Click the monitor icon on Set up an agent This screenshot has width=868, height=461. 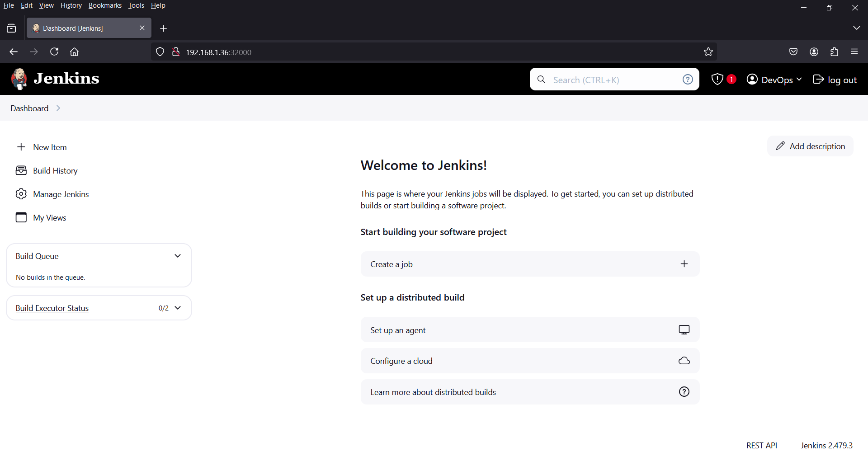[x=684, y=330]
